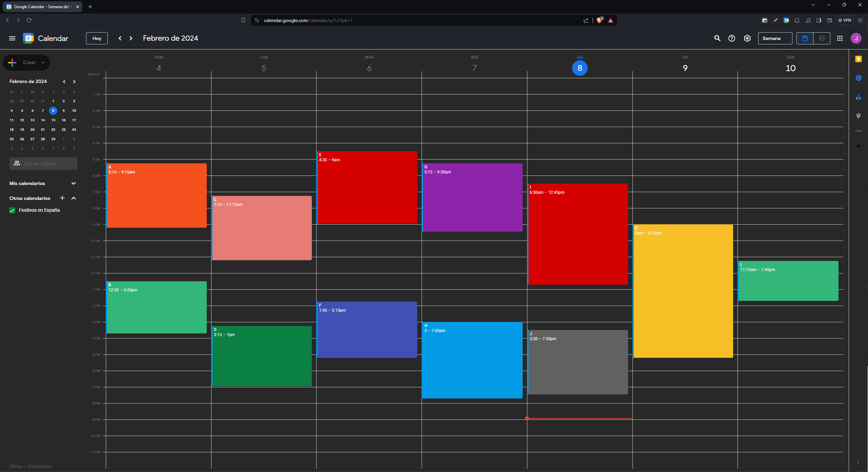Open Brave Shields icon
This screenshot has width=868, height=472.
pyautogui.click(x=599, y=20)
